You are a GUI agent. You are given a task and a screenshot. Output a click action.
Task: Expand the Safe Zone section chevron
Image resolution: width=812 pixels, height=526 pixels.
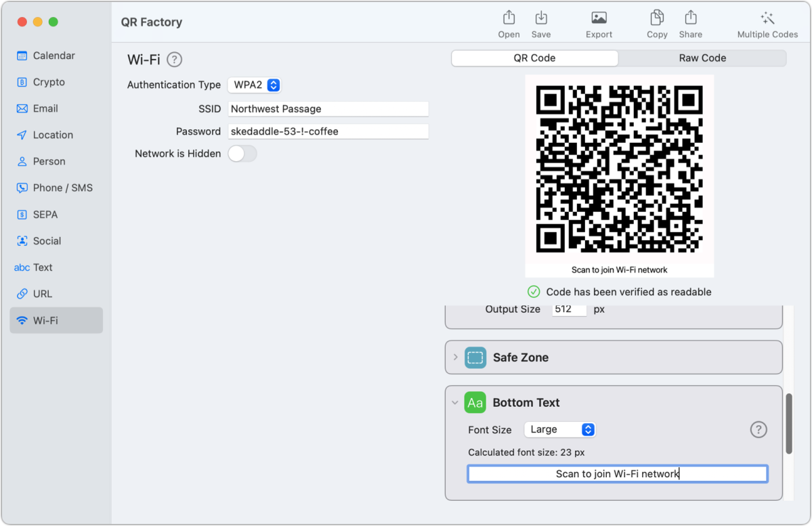(455, 357)
